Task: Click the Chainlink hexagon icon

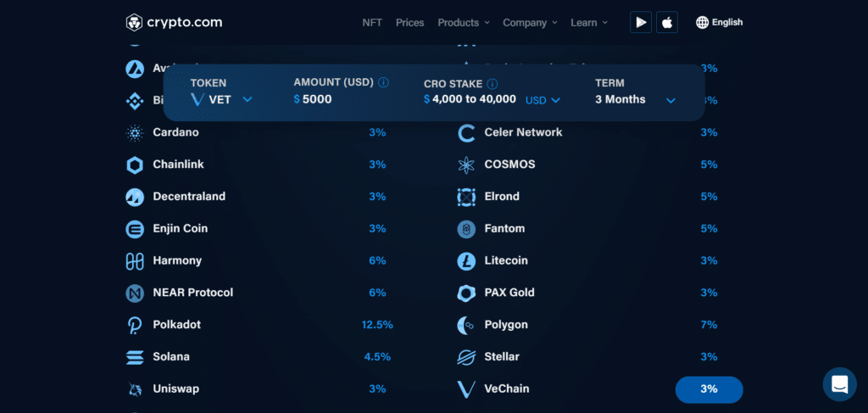Action: (135, 165)
